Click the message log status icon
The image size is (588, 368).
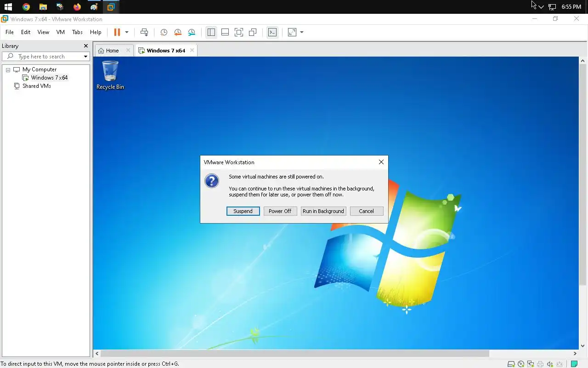click(x=574, y=364)
